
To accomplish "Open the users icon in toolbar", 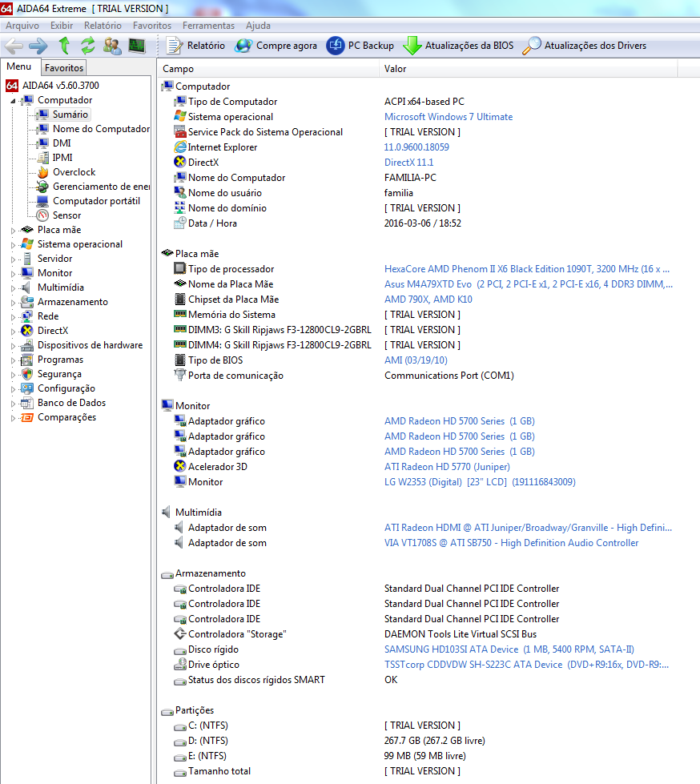I will coord(112,46).
